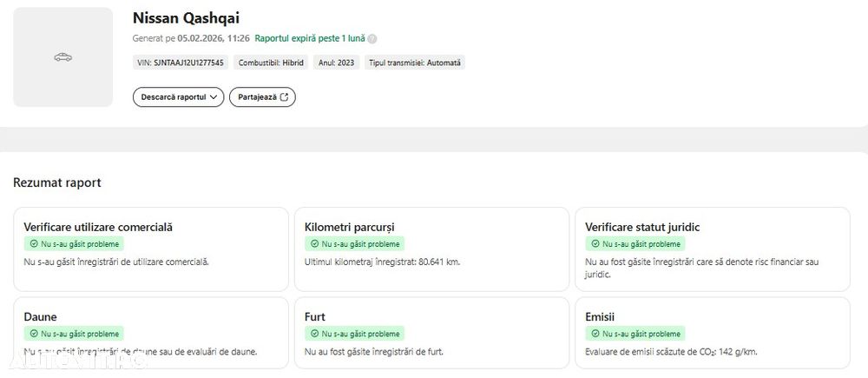868x378 pixels.
Task: Click the Tipul transmisiei: Automată chip
Action: point(415,63)
